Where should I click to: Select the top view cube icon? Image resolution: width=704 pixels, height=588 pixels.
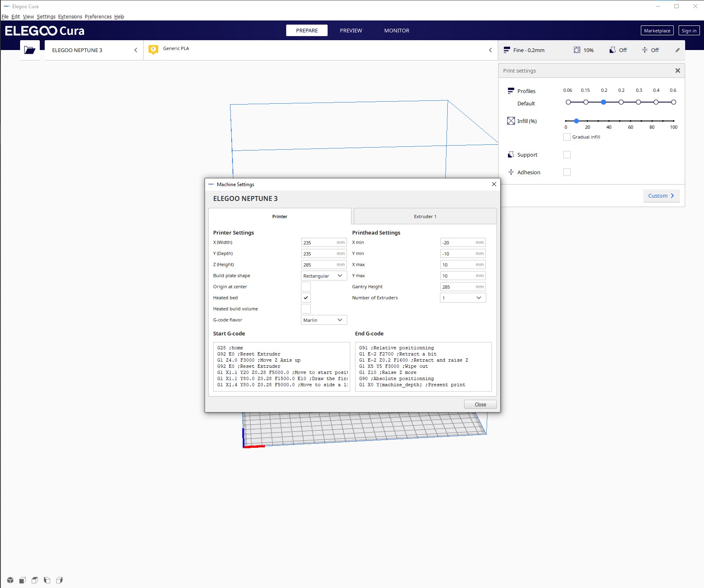point(35,580)
